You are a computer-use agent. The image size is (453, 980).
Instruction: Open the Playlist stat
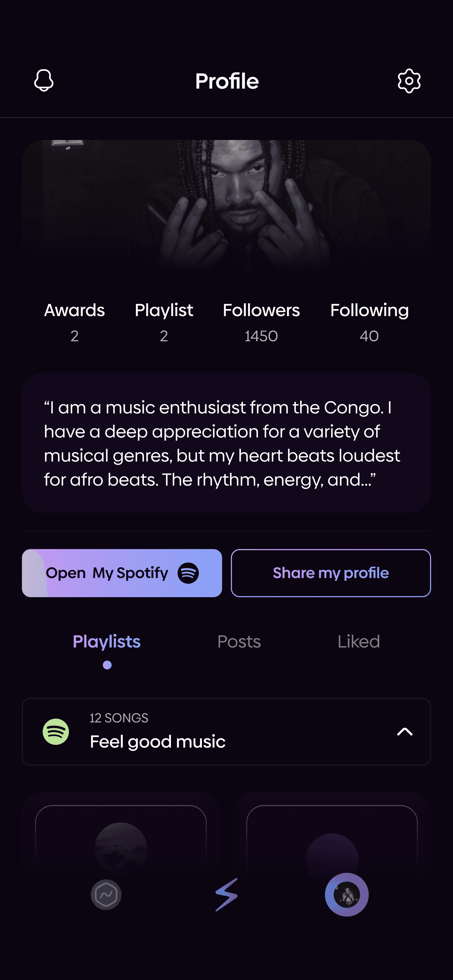[x=164, y=322]
